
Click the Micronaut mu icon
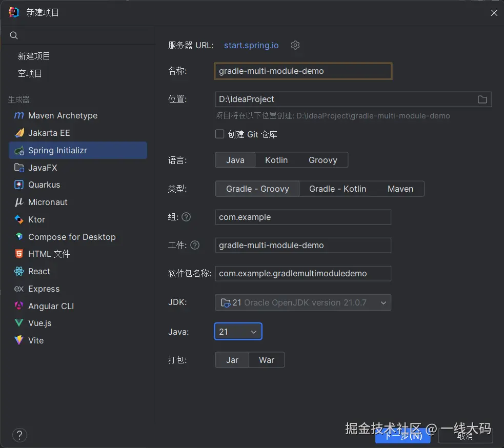coord(19,202)
